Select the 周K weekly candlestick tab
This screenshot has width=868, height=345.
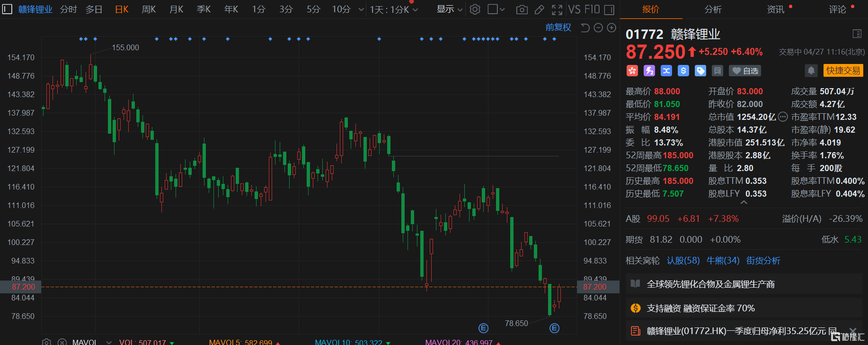click(149, 9)
